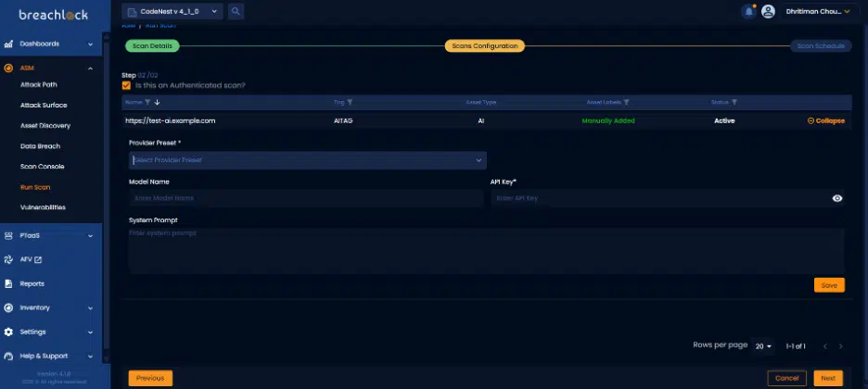This screenshot has height=389, width=868.
Task: Toggle API Key visibility eye icon
Action: (837, 198)
